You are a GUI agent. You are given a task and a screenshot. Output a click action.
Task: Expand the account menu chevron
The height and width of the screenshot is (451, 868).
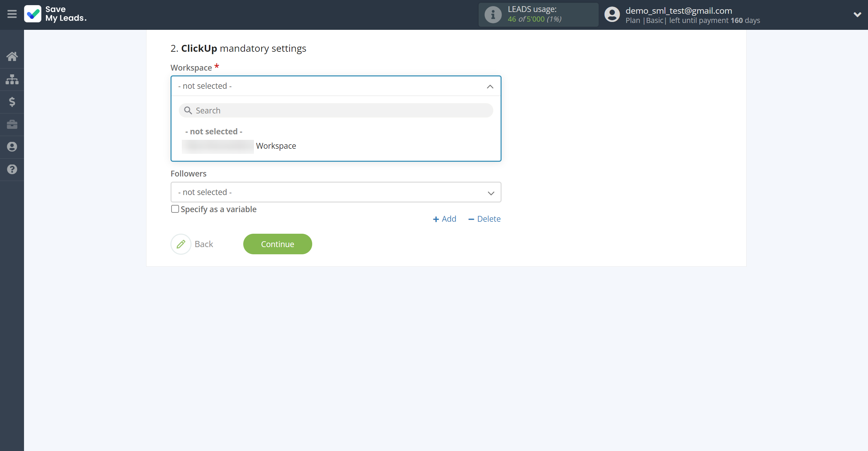[x=857, y=14]
